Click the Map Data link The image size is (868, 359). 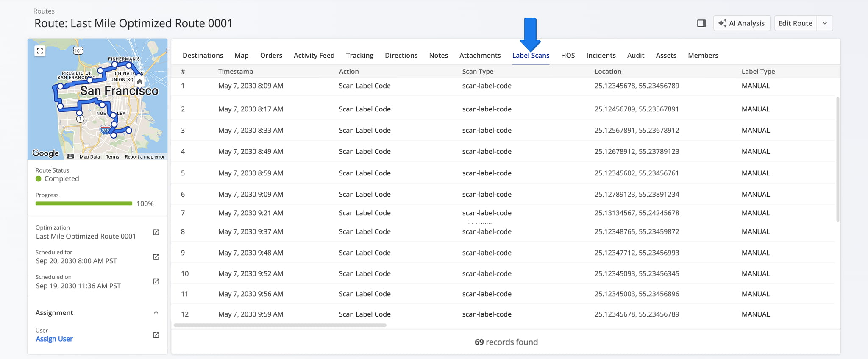click(90, 157)
